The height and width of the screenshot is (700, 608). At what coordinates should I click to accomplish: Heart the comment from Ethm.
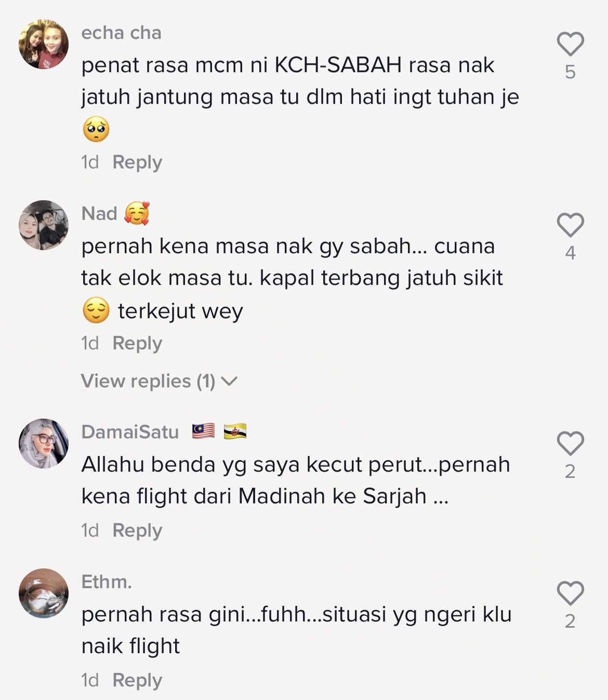tap(571, 593)
